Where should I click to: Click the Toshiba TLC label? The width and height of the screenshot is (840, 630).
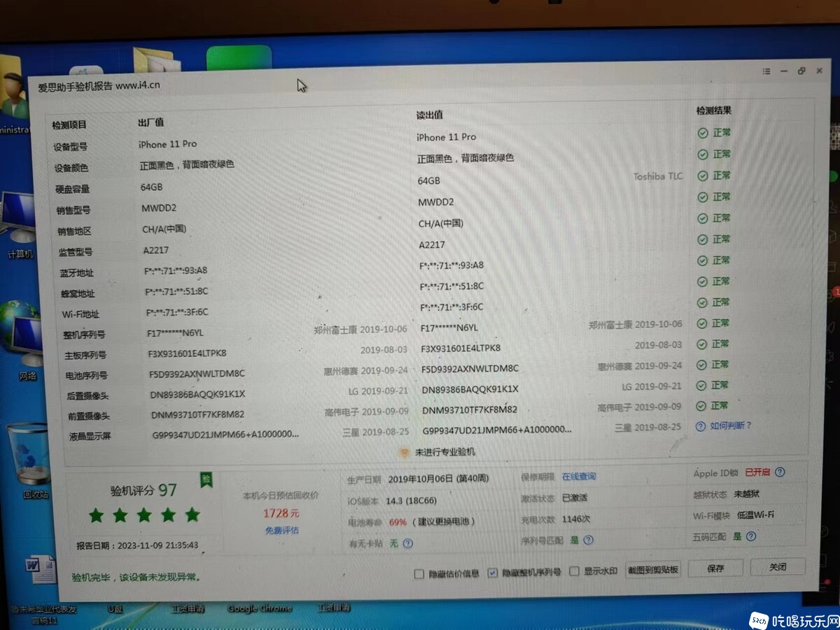(x=658, y=176)
